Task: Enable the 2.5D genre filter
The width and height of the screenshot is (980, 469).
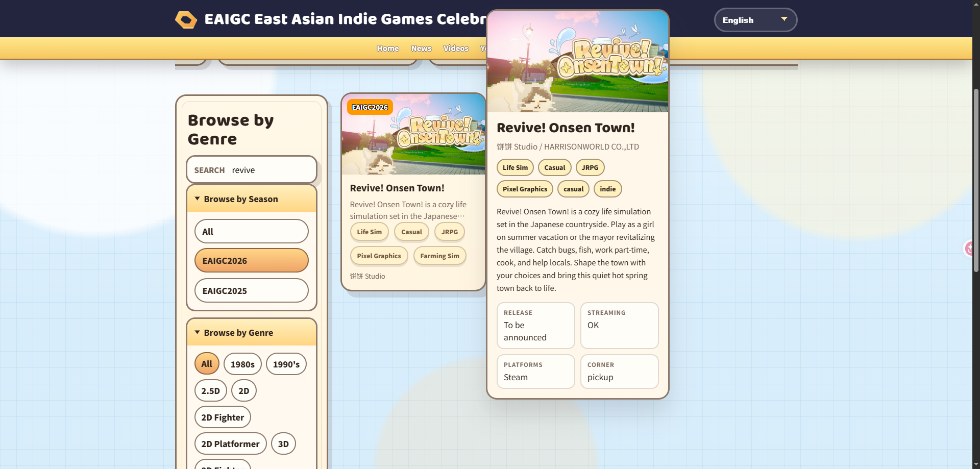Action: point(210,391)
